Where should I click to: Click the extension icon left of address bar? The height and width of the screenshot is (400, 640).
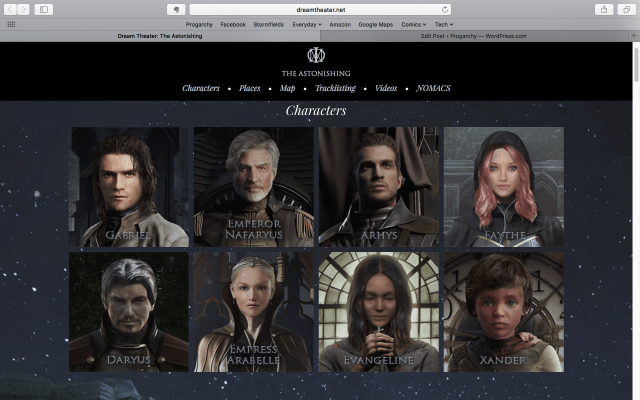click(x=175, y=9)
